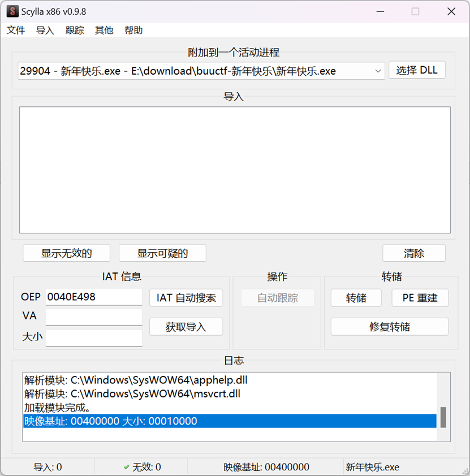Click the VA input field

point(94,317)
